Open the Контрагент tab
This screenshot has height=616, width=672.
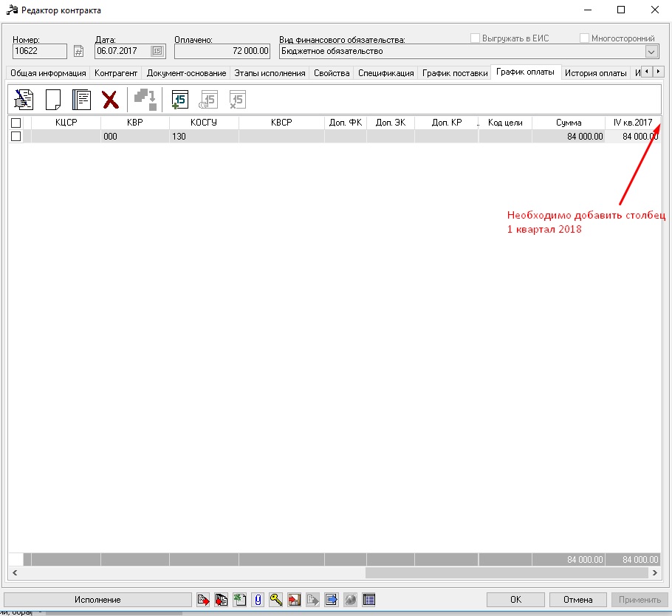(x=116, y=73)
